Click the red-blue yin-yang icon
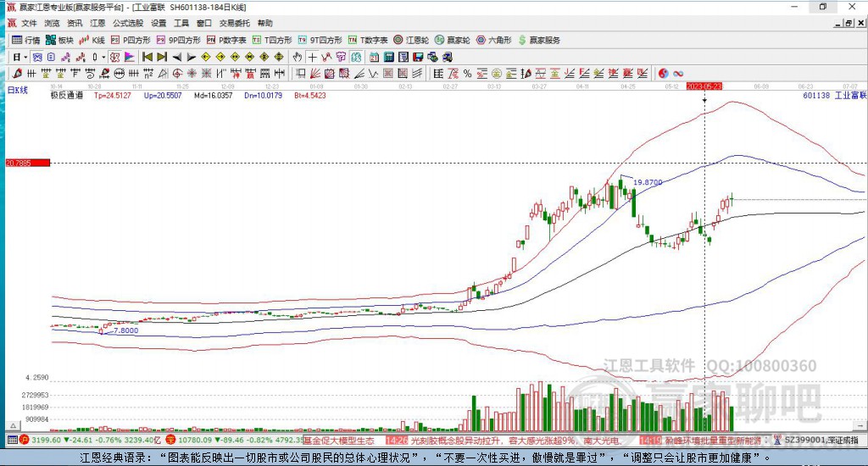The height and width of the screenshot is (466, 868). (x=663, y=74)
